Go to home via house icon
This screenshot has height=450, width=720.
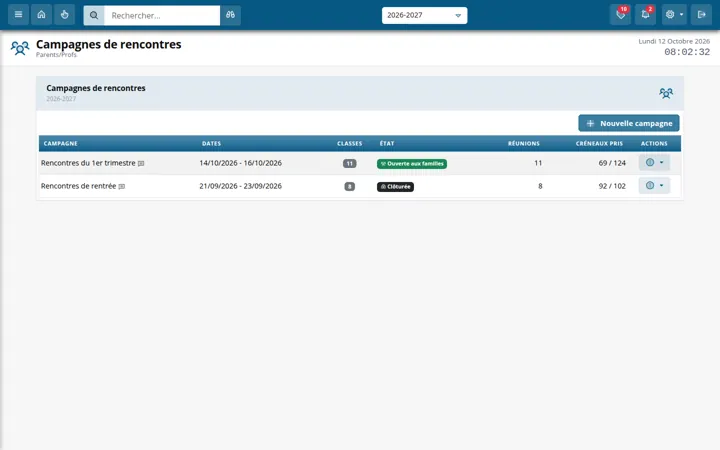coord(41,15)
